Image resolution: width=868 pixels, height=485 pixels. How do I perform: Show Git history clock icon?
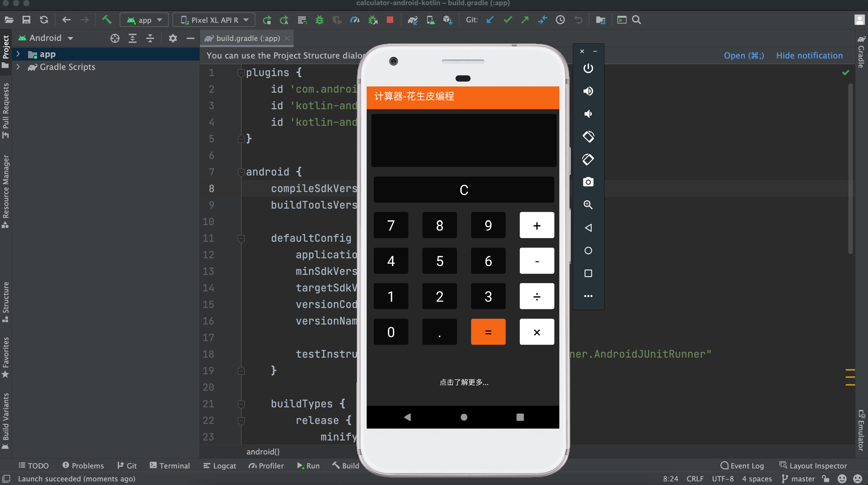(560, 20)
